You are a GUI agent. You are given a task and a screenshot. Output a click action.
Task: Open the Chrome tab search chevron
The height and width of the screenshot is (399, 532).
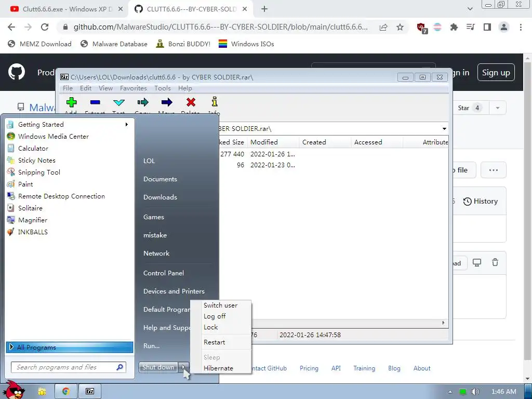pos(470,9)
